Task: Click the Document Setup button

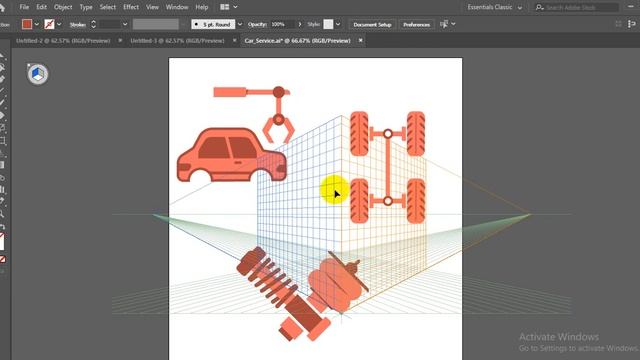Action: 372,24
